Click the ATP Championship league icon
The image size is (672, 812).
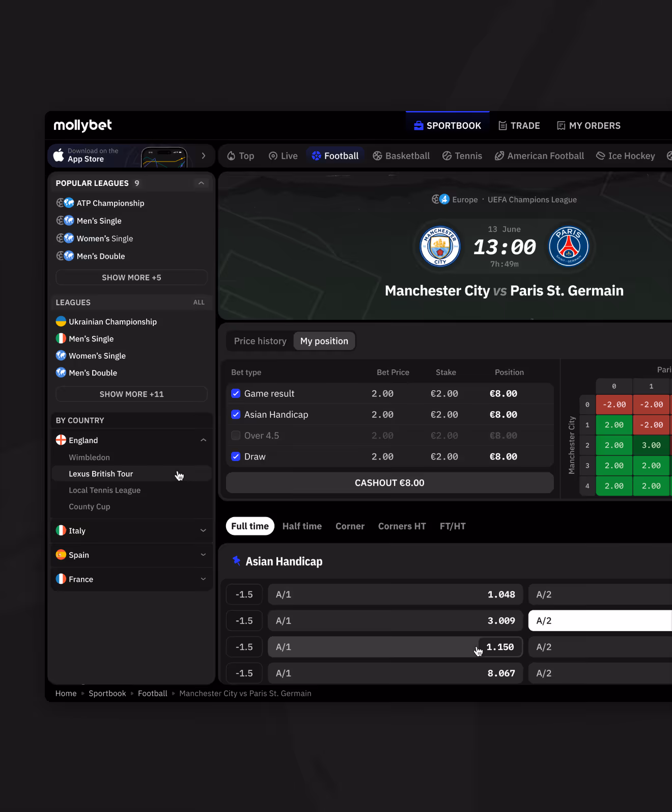[x=65, y=203]
